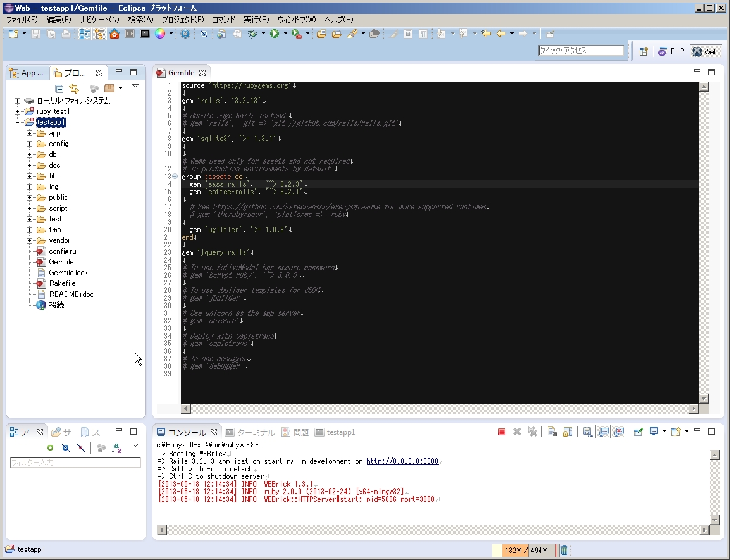The width and height of the screenshot is (730, 560).
Task: Expand the ruby_test1 project node
Action: pos(17,111)
